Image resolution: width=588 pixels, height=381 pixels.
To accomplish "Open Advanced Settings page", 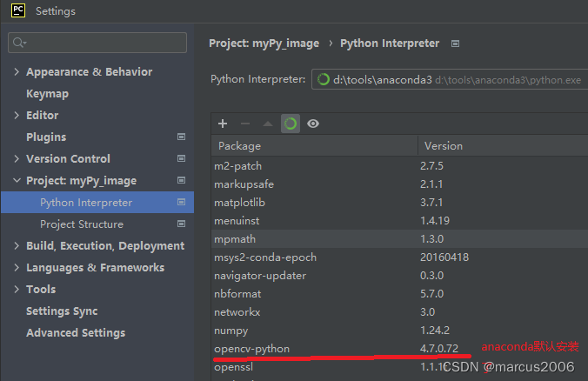I will coord(76,333).
